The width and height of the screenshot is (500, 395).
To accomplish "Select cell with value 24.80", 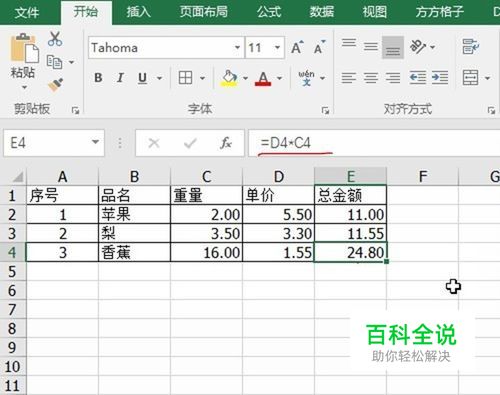I will [350, 253].
